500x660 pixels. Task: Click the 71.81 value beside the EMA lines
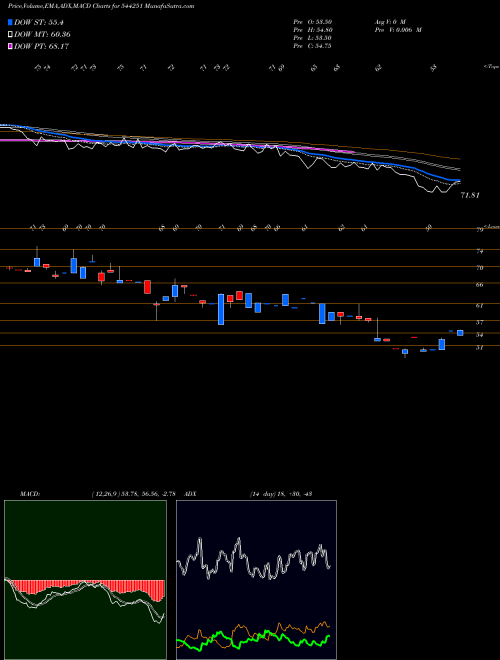click(470, 195)
